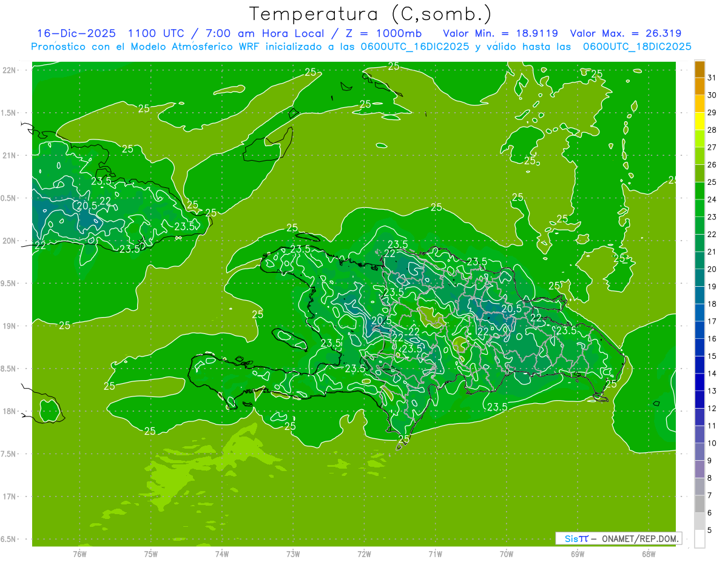This screenshot has width=728, height=562.
Task: Click the '75W' longitude axis label
Action: 151,554
